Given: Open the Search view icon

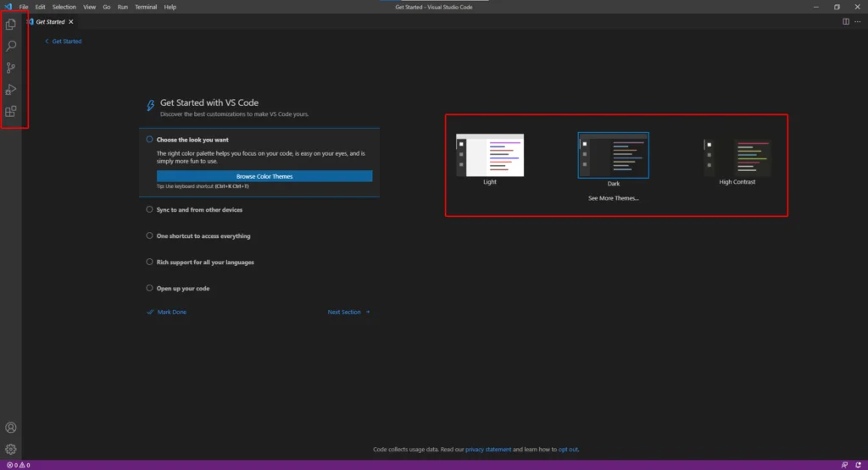Looking at the screenshot, I should [11, 47].
